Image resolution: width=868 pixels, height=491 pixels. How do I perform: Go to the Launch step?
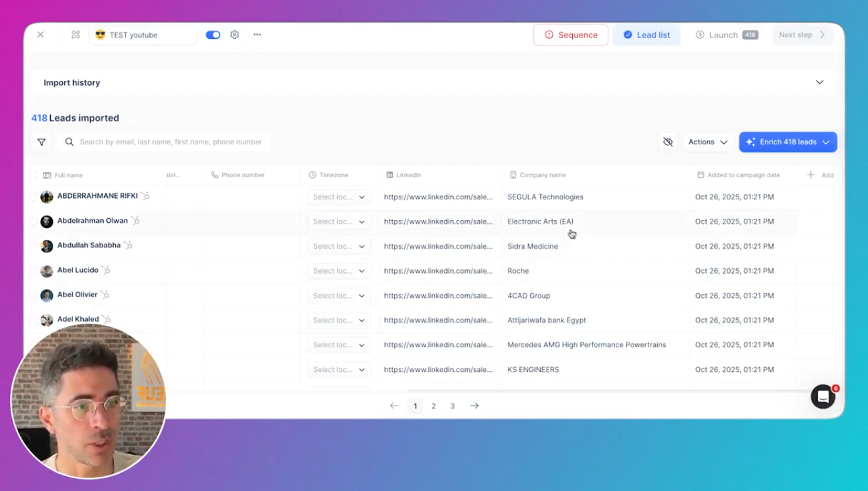(727, 35)
